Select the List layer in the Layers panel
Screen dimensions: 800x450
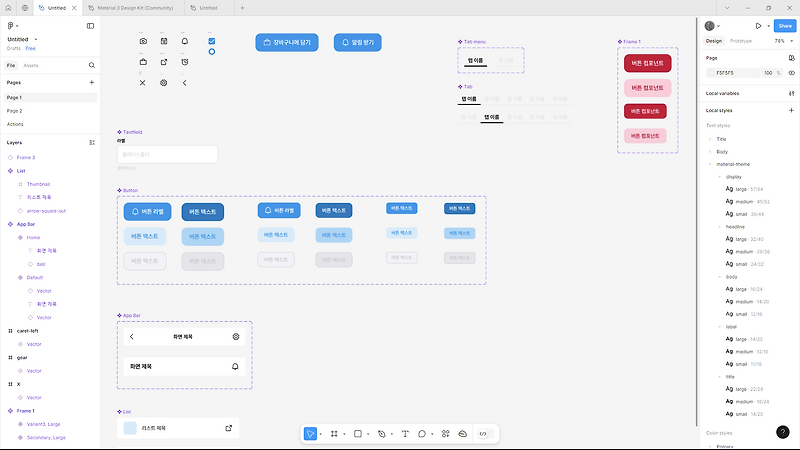coord(21,171)
